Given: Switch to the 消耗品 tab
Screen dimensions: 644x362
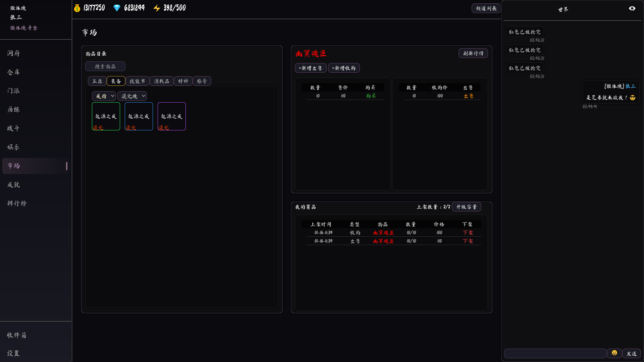Looking at the screenshot, I should tap(161, 81).
